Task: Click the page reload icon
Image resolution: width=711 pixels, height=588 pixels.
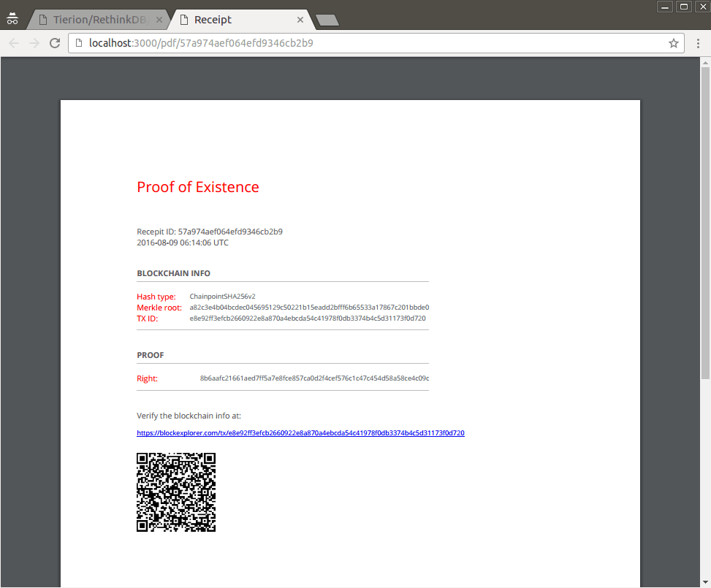Action: 54,42
